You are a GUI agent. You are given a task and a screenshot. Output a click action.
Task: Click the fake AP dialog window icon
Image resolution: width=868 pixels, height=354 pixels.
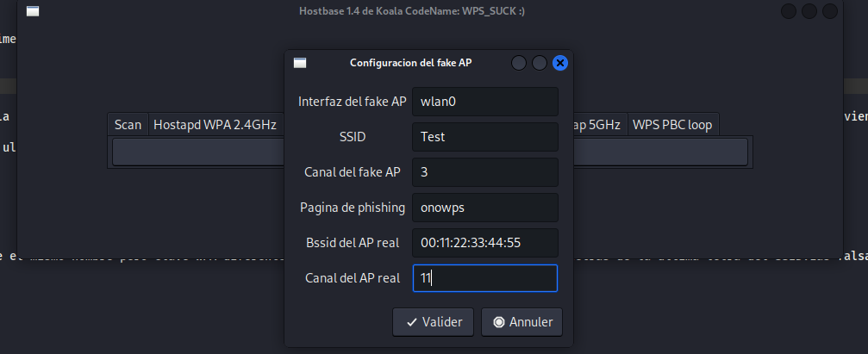click(x=300, y=63)
